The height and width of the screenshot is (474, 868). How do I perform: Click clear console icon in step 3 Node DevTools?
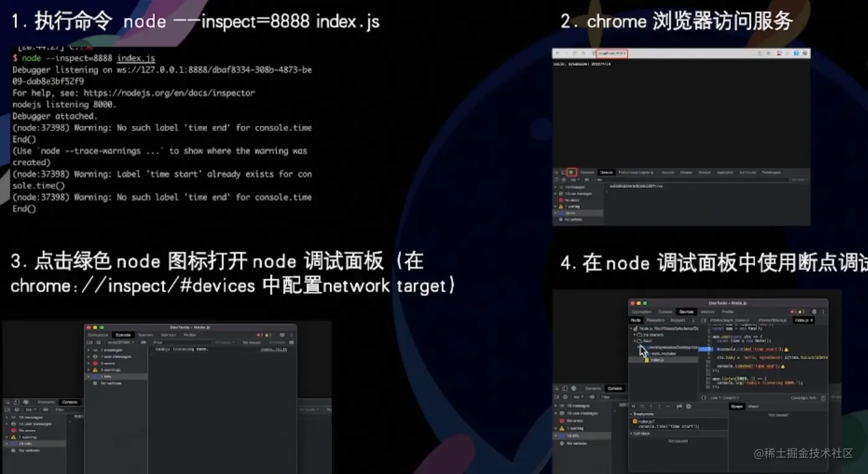click(x=98, y=342)
